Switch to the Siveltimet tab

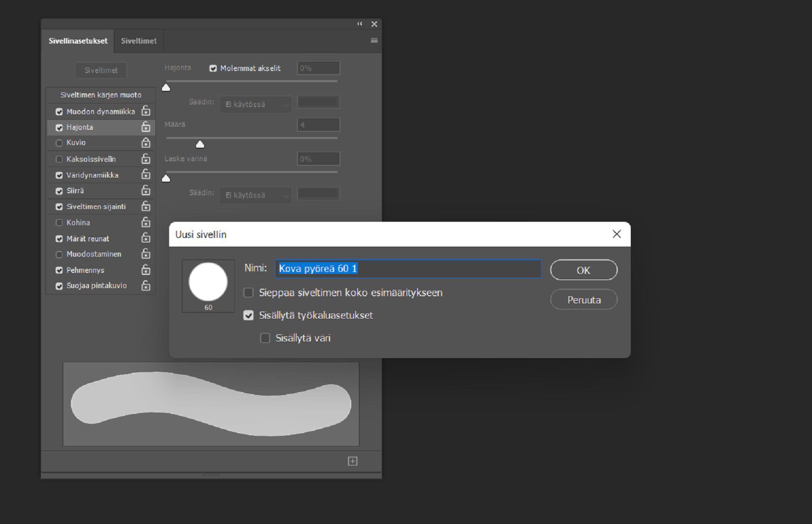coord(139,41)
